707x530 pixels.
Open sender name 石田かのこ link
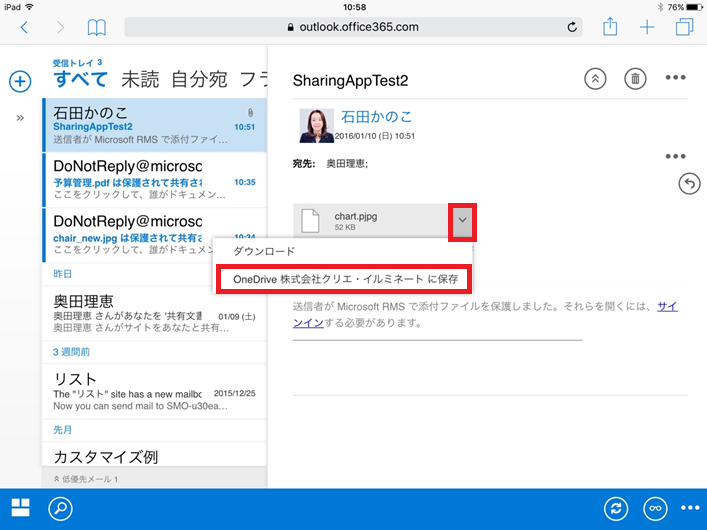coord(376,117)
